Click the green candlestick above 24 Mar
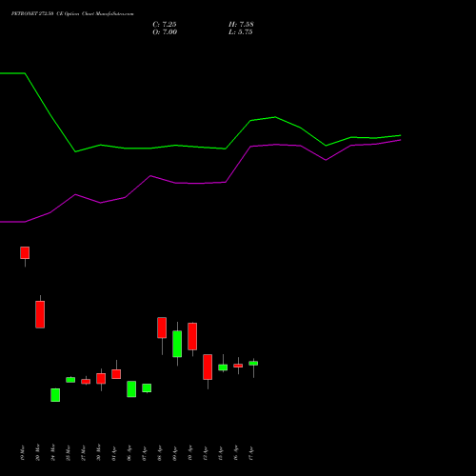This screenshot has height=476, width=476. (x=55, y=395)
